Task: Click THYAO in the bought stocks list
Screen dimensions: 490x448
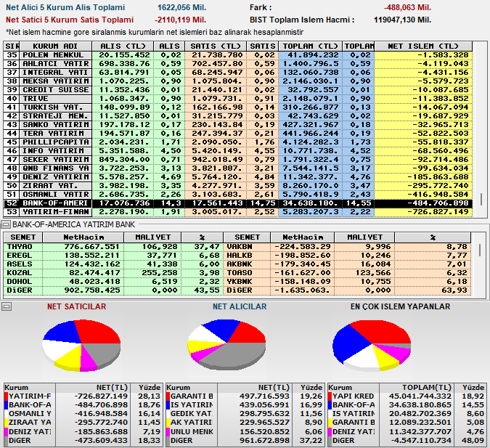Action: (x=20, y=247)
